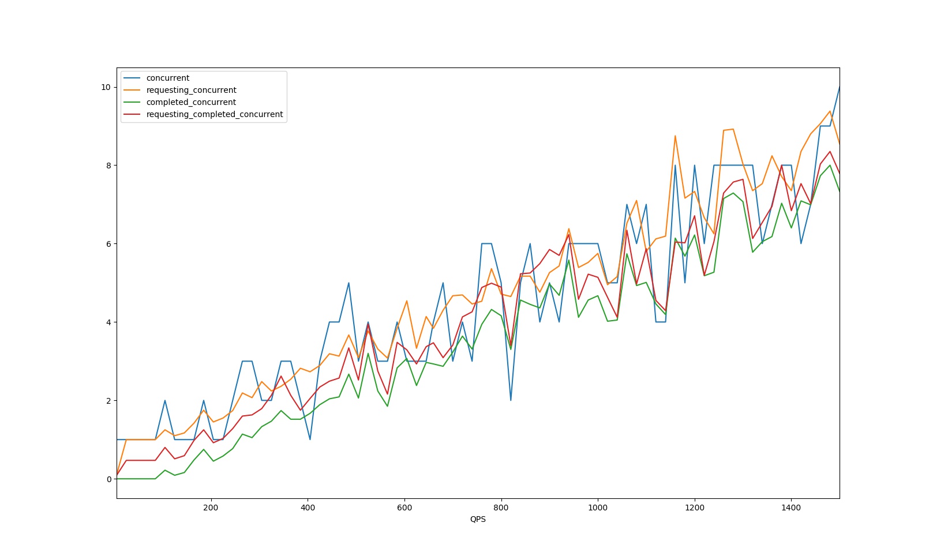
Task: Choose the red line swatch in legend
Action: pos(132,114)
